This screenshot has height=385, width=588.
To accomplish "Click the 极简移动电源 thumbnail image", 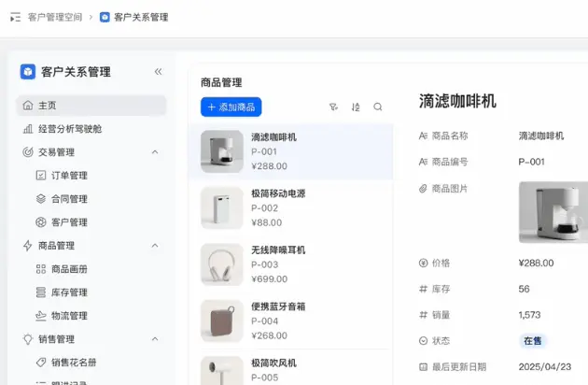I will [222, 208].
